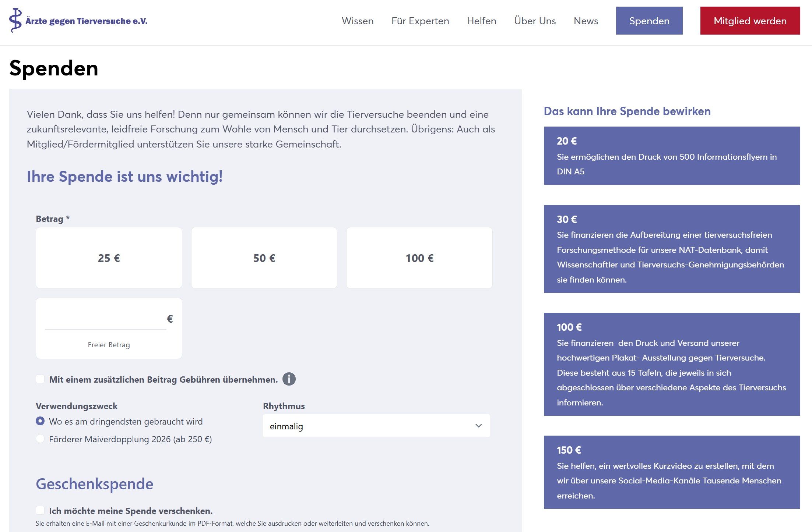
Task: Open the Wissen navigation menu
Action: click(357, 21)
